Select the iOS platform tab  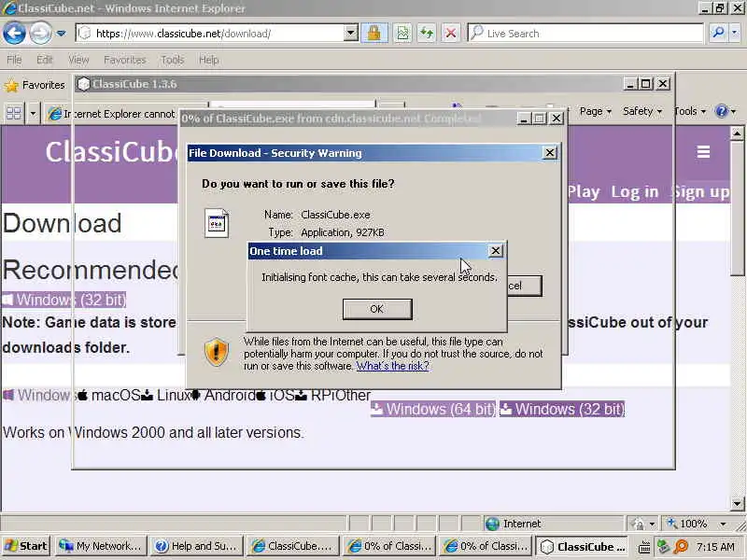tap(275, 395)
